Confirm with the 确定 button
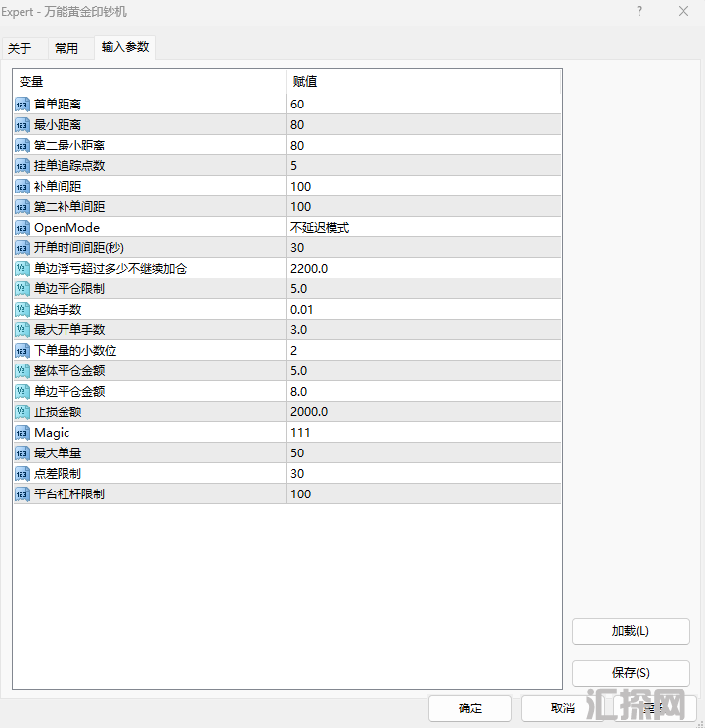The width and height of the screenshot is (705, 728). click(469, 708)
